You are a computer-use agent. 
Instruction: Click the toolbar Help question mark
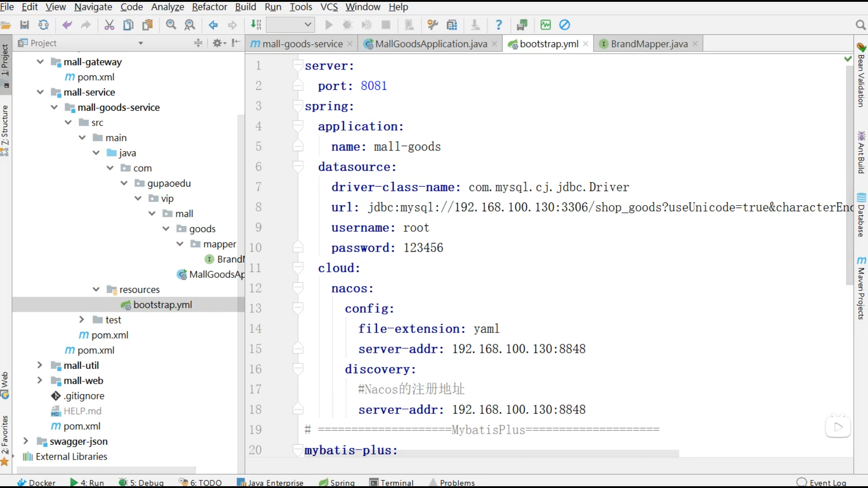tap(499, 25)
